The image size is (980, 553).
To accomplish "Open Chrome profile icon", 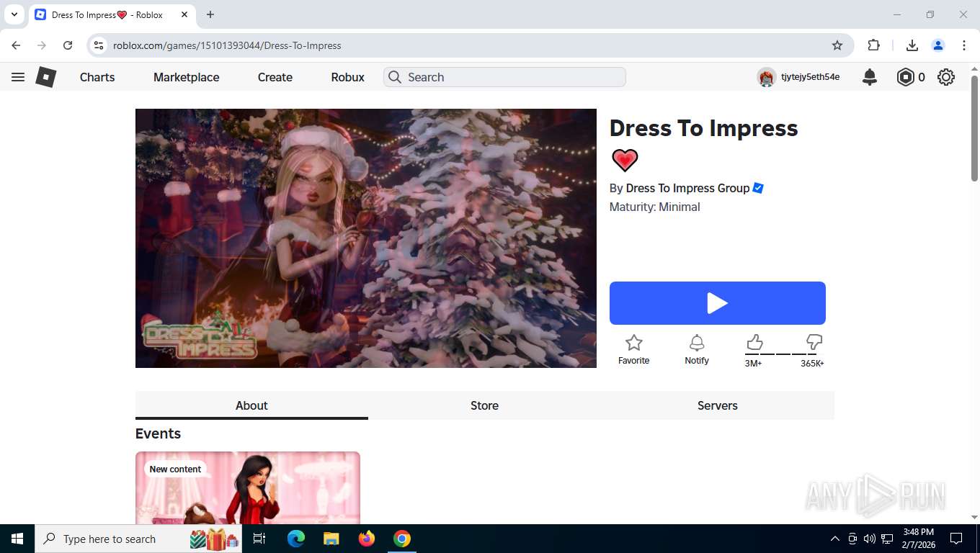I will (x=938, y=45).
